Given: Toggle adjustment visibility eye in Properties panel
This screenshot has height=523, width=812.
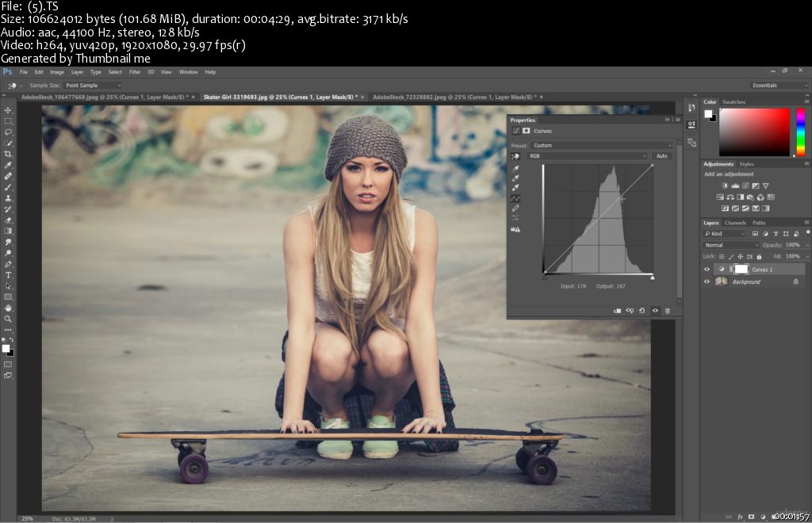Looking at the screenshot, I should coord(655,311).
